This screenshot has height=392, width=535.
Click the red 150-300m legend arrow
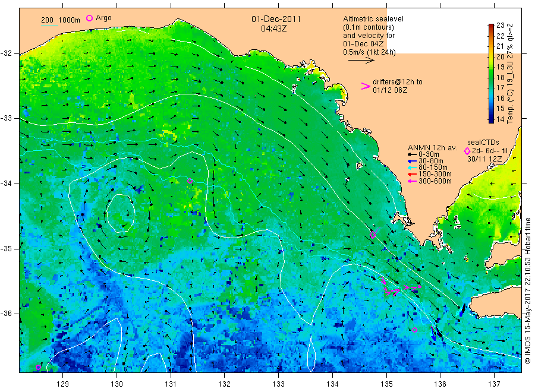click(x=412, y=175)
